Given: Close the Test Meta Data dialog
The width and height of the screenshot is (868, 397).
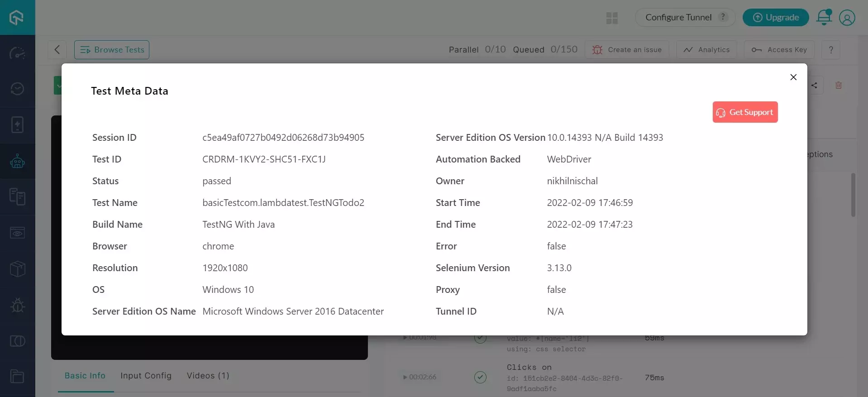Looking at the screenshot, I should pyautogui.click(x=793, y=77).
